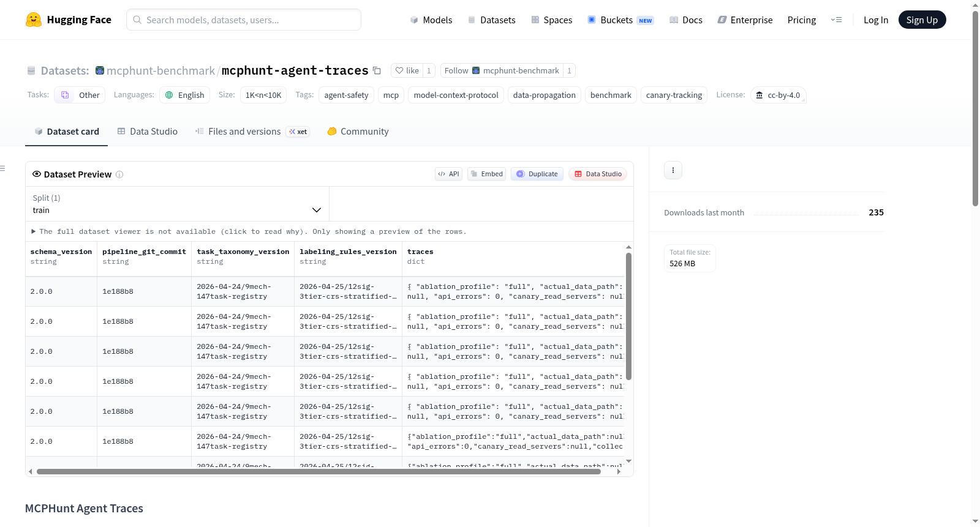Go to Spaces in the navigation
980x527 pixels.
552,20
